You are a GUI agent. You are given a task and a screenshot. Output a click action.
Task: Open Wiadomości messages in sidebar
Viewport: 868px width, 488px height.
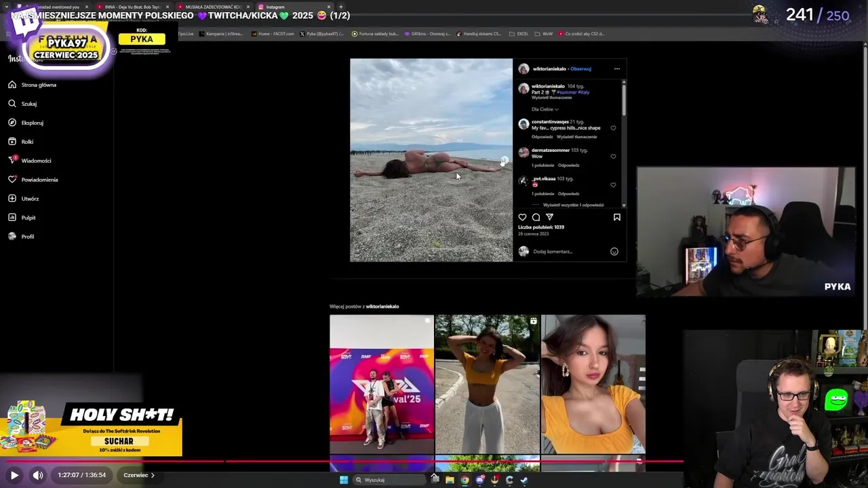tap(30, 161)
